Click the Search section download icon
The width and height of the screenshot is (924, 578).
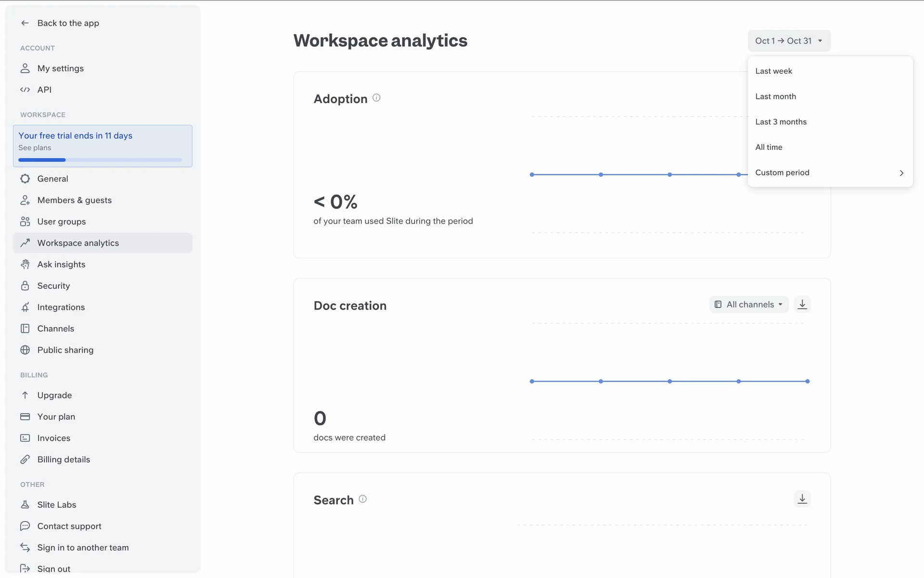[x=802, y=499]
